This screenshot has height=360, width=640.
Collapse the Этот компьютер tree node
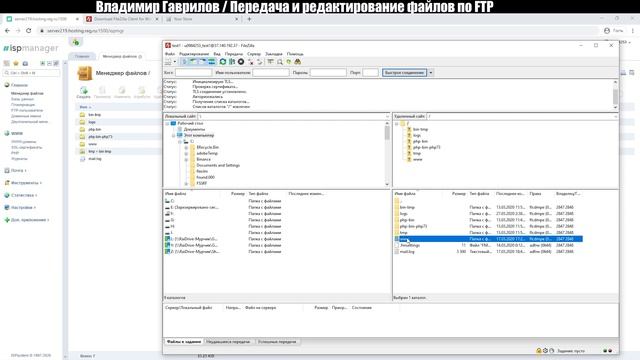pyautogui.click(x=173, y=135)
